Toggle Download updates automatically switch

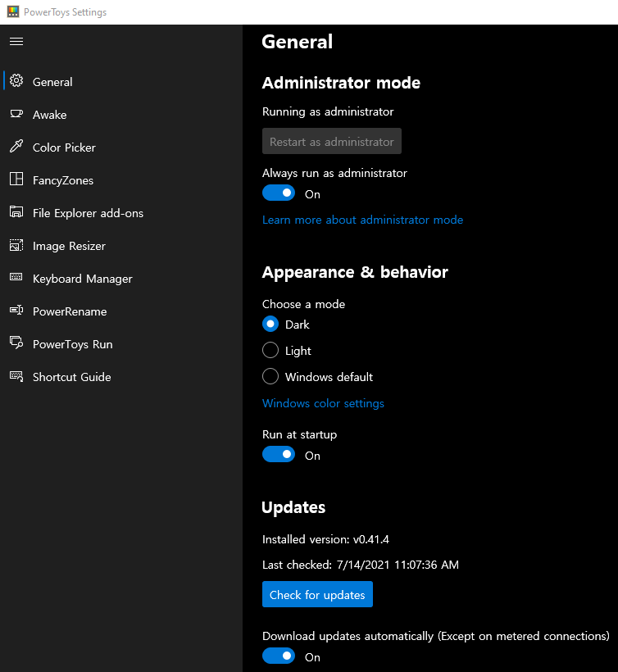click(279, 656)
